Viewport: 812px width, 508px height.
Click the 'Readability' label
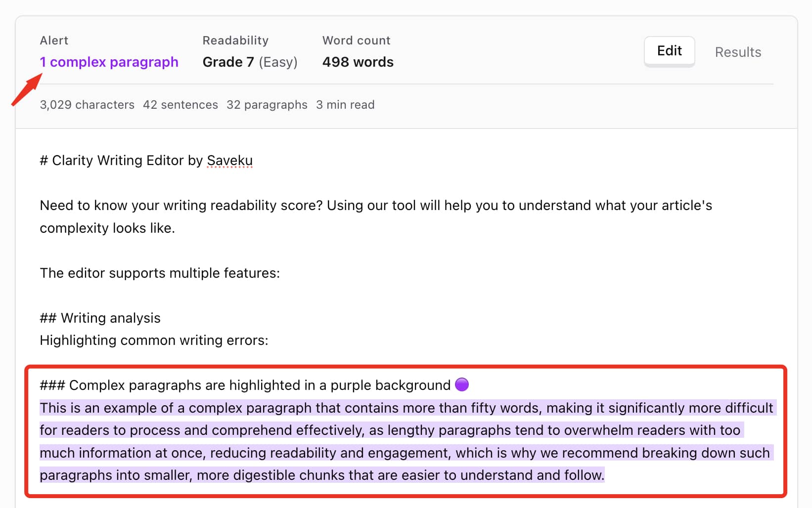235,41
